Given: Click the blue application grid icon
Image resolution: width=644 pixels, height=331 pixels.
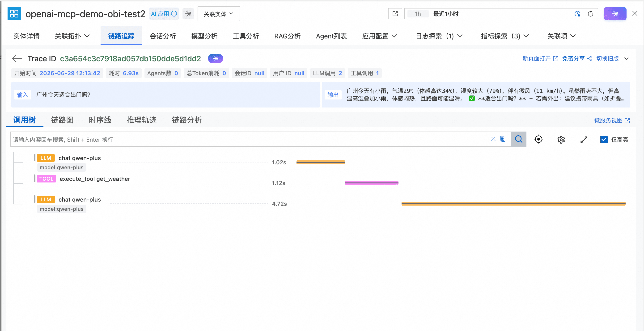Looking at the screenshot, I should coord(14,14).
